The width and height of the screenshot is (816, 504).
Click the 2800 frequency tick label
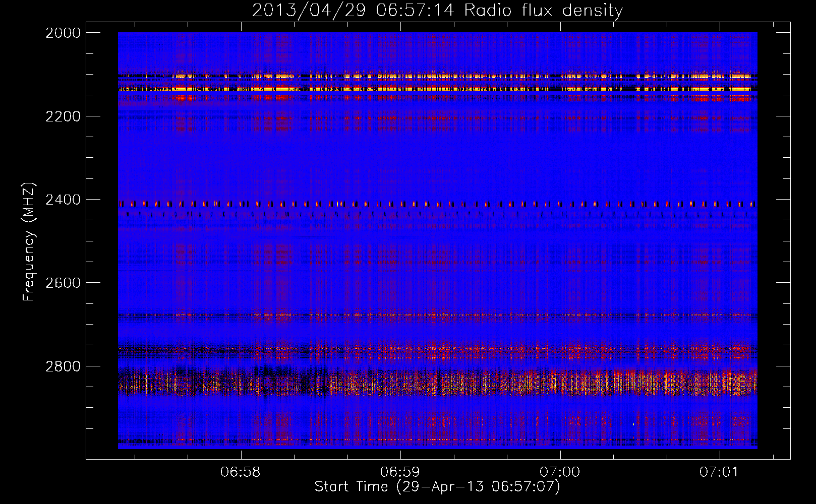click(x=63, y=366)
